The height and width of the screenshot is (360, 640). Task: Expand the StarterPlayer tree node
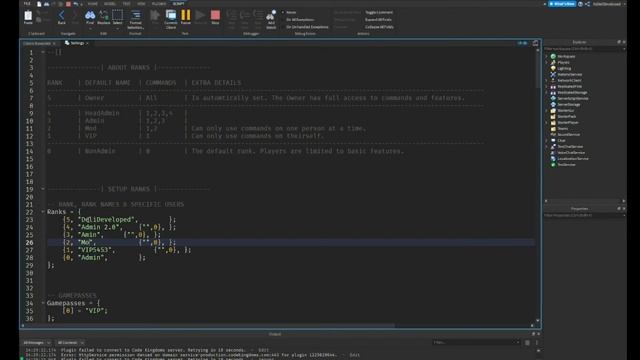point(547,122)
